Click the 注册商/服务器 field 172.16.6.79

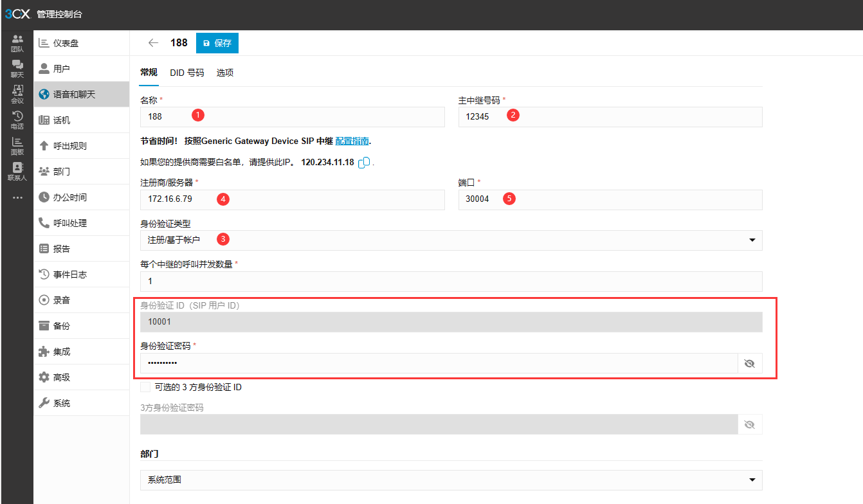coord(293,199)
